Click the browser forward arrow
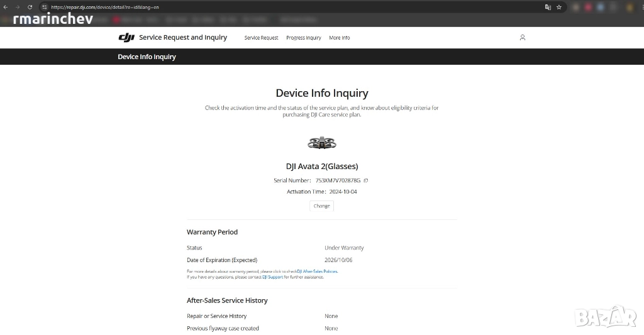Image resolution: width=644 pixels, height=335 pixels. (x=18, y=7)
